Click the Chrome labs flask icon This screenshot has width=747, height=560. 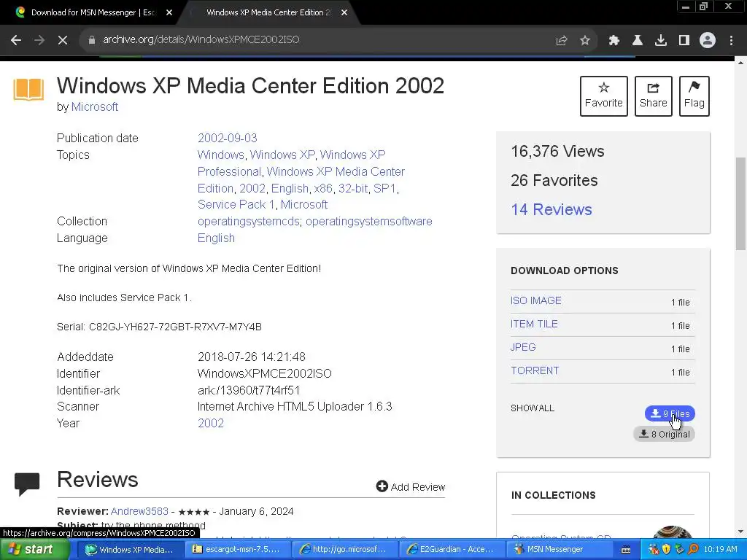click(638, 41)
